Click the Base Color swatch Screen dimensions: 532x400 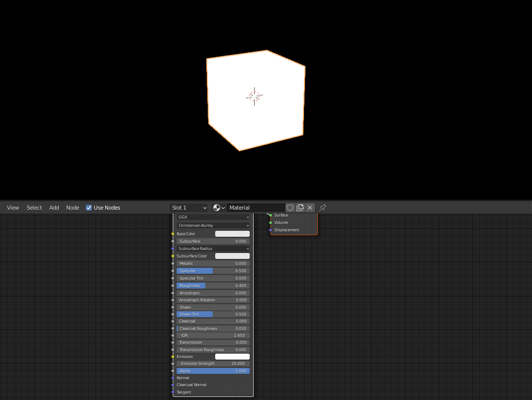233,233
